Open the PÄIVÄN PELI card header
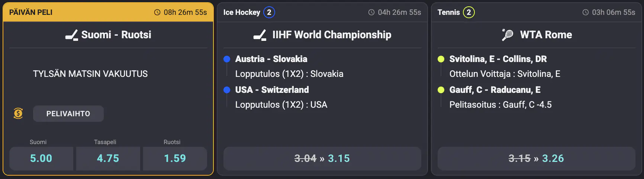 [31, 12]
